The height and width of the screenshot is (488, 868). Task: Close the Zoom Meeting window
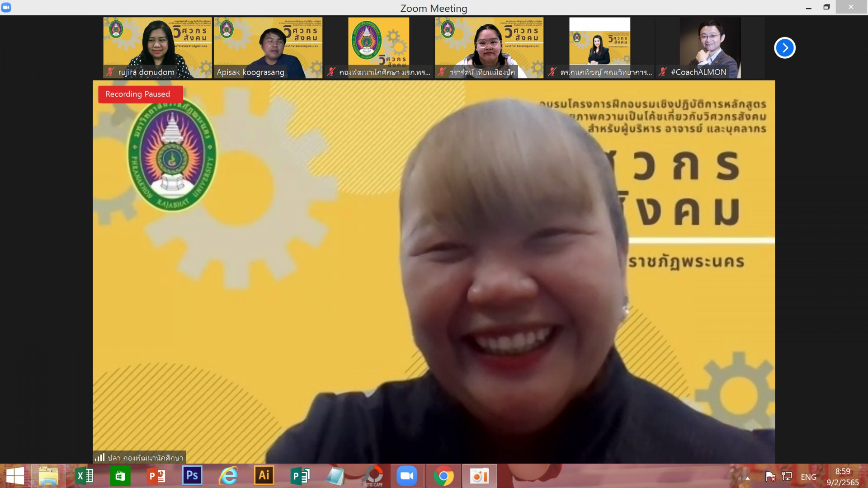(851, 7)
